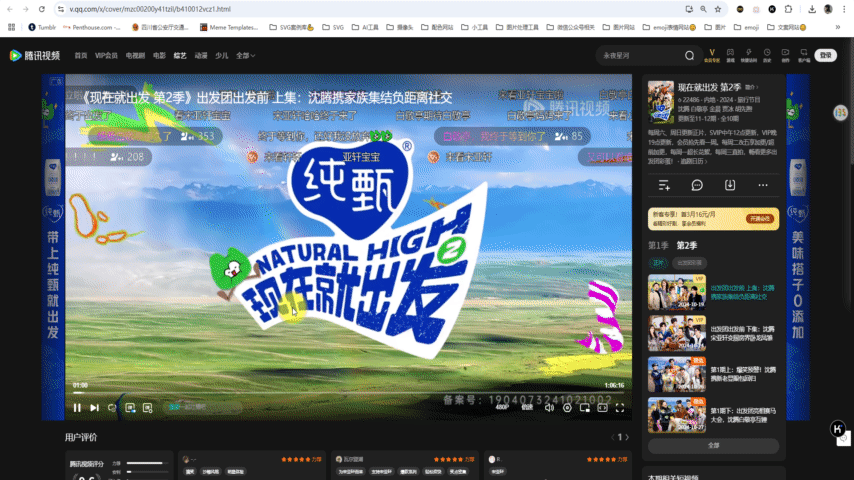
Task: Enable picture-in-picture mini player
Action: [584, 408]
